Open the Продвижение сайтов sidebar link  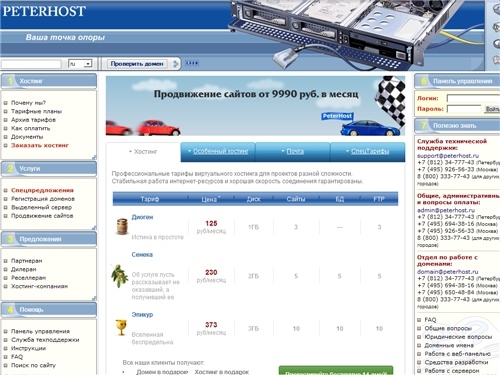42,216
